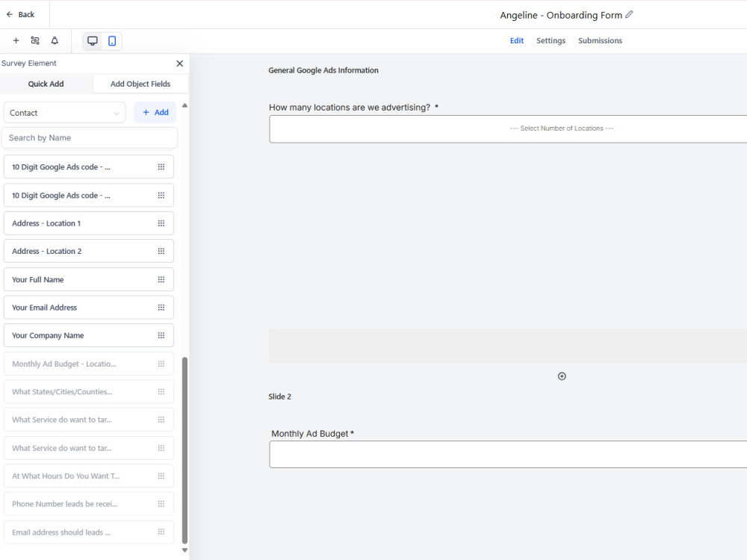Click the add slide circle-plus icon
747x560 pixels.
[562, 376]
